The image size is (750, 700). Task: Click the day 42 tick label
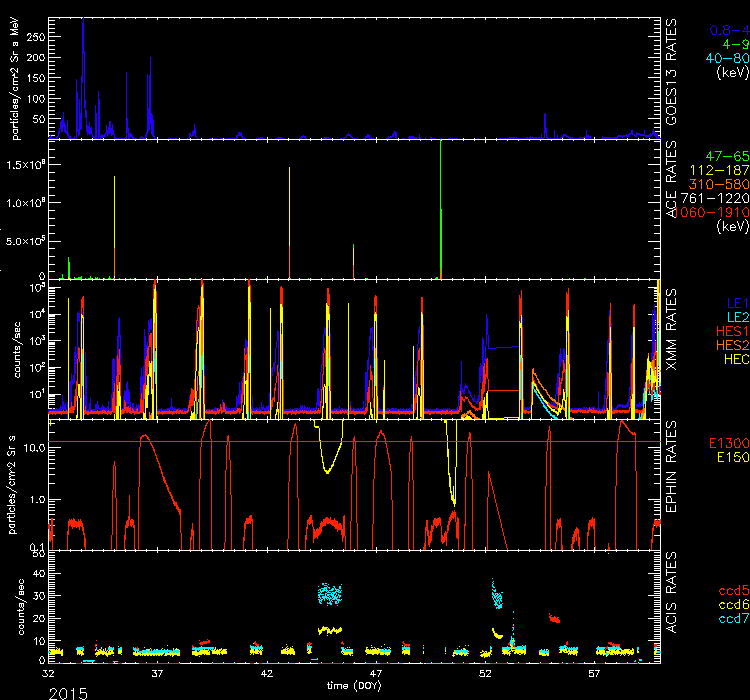pyautogui.click(x=267, y=675)
